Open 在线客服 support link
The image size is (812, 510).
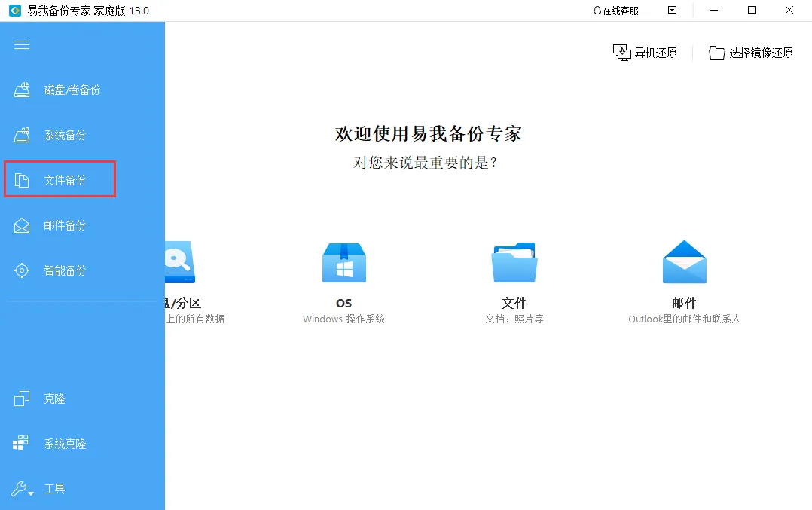tap(615, 11)
